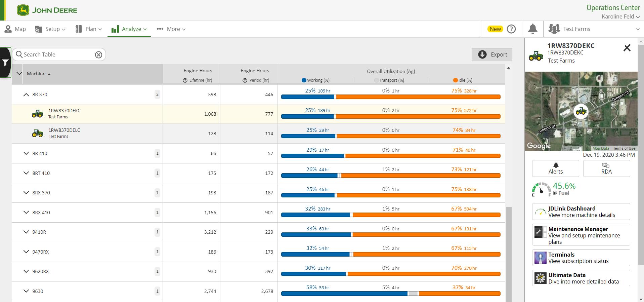Open Map Data link on map
This screenshot has height=302, width=644.
601,148
